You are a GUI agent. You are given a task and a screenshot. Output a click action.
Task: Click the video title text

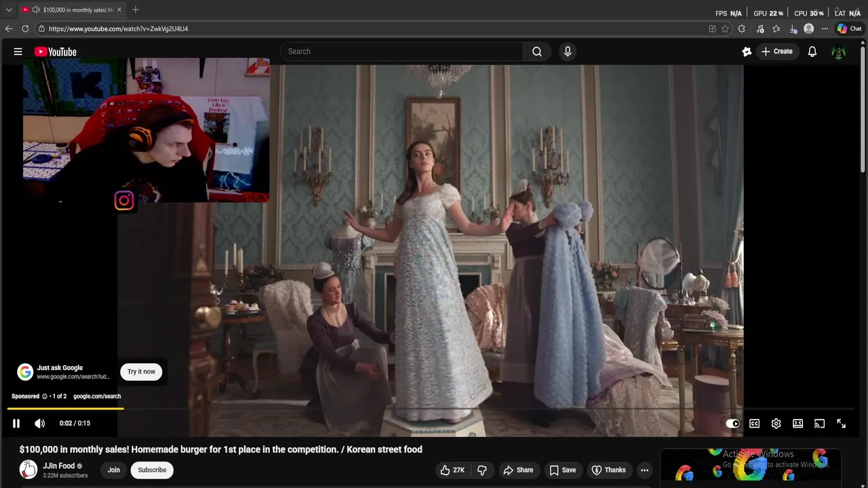(x=220, y=449)
